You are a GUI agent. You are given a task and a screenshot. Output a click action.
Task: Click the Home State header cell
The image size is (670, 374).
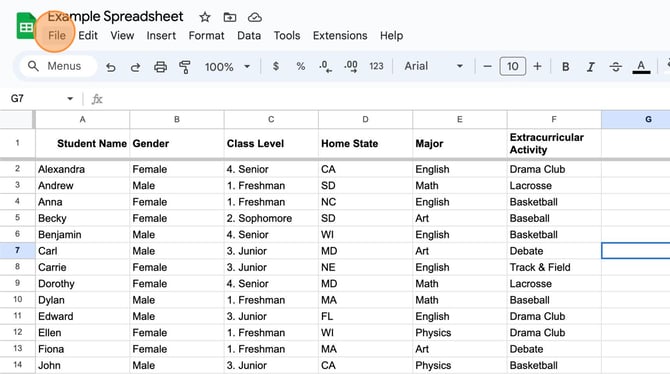point(365,144)
